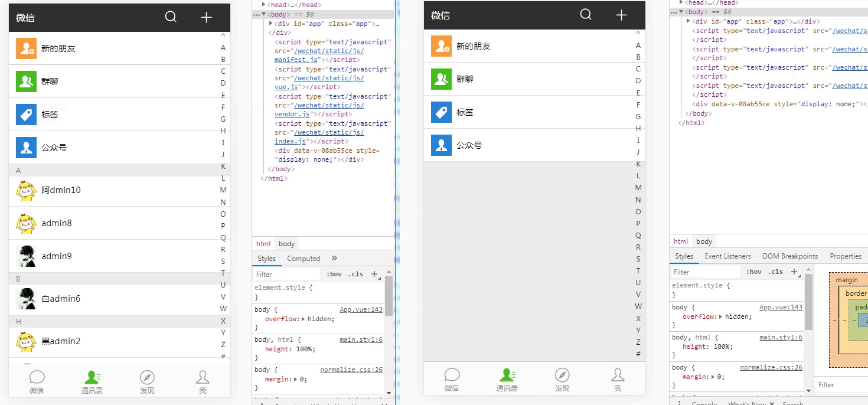Select 黑admin2 contact avatar
The image size is (868, 405).
click(x=27, y=341)
